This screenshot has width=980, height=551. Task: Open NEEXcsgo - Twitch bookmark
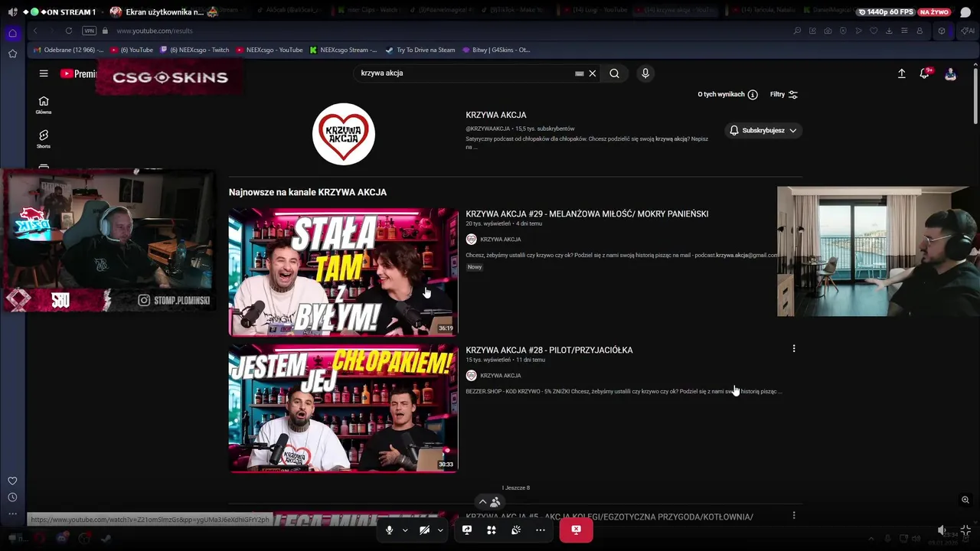[194, 50]
